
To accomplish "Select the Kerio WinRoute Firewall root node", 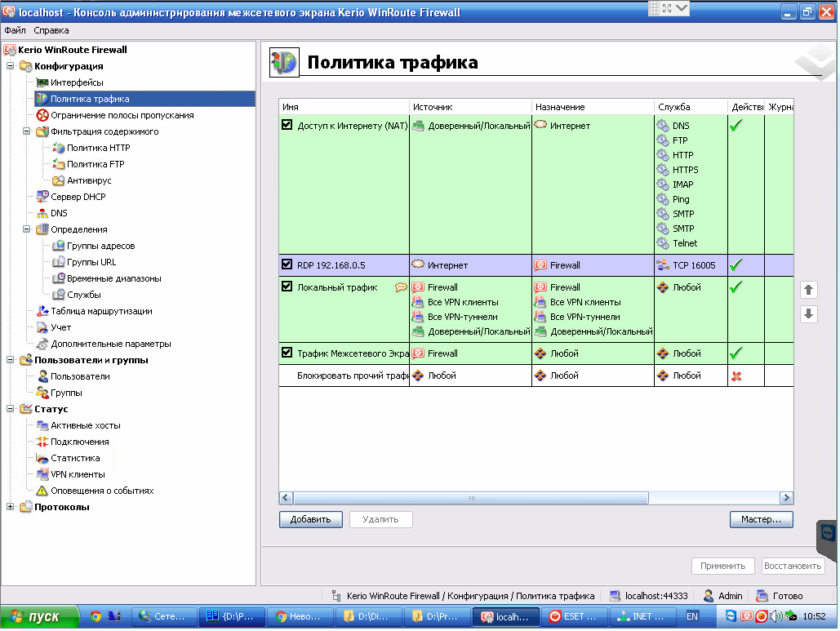I will (x=73, y=50).
